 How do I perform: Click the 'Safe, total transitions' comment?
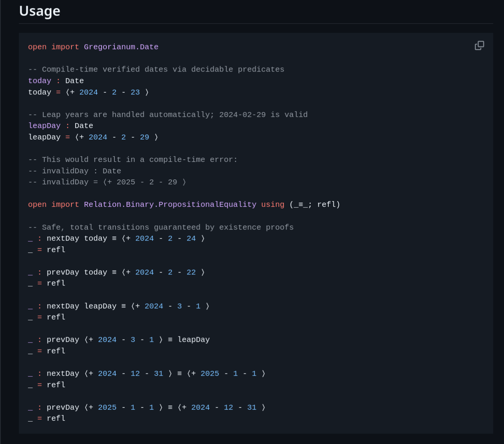coord(161,227)
